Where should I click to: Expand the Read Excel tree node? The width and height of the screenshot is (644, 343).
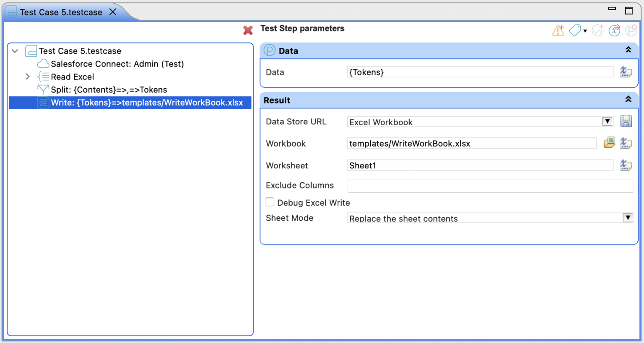27,77
